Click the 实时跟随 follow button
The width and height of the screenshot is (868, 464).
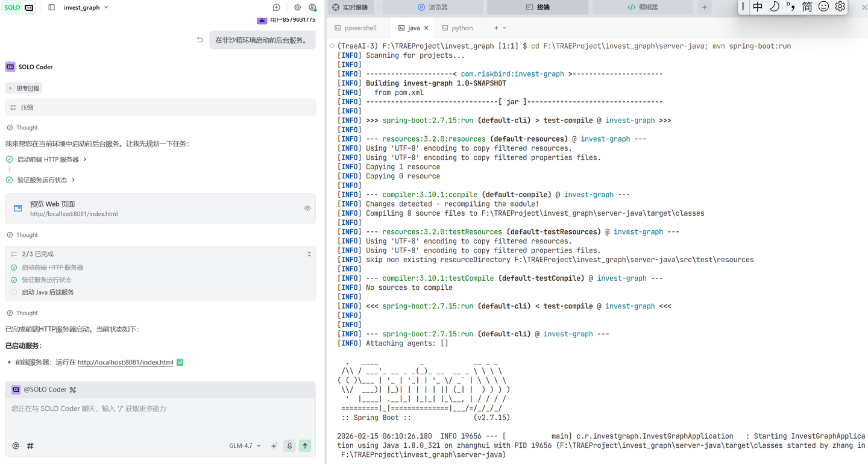[350, 7]
